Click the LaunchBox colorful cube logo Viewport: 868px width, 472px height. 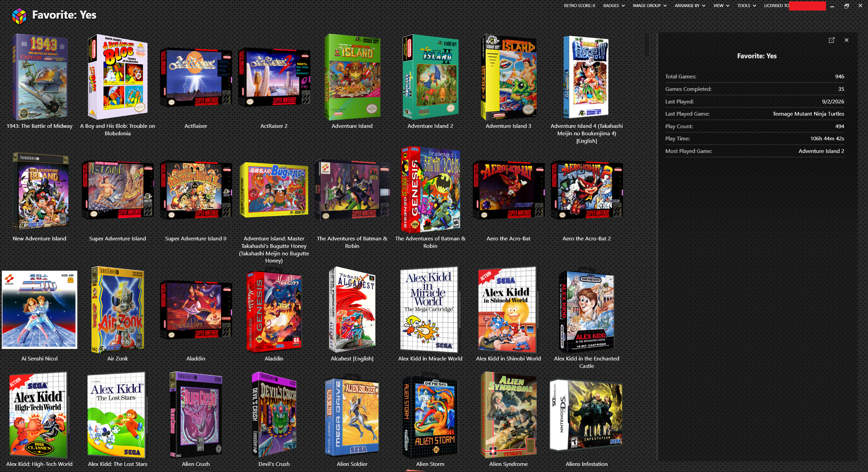pos(19,16)
